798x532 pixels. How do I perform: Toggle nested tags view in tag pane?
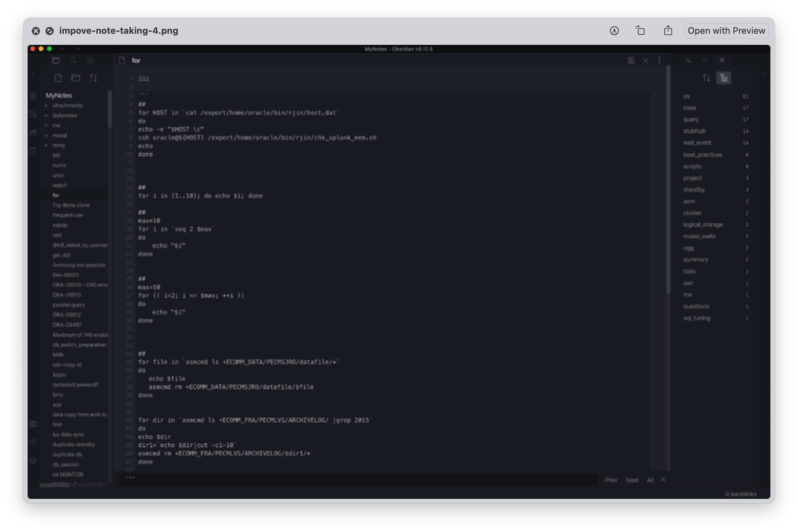click(724, 78)
